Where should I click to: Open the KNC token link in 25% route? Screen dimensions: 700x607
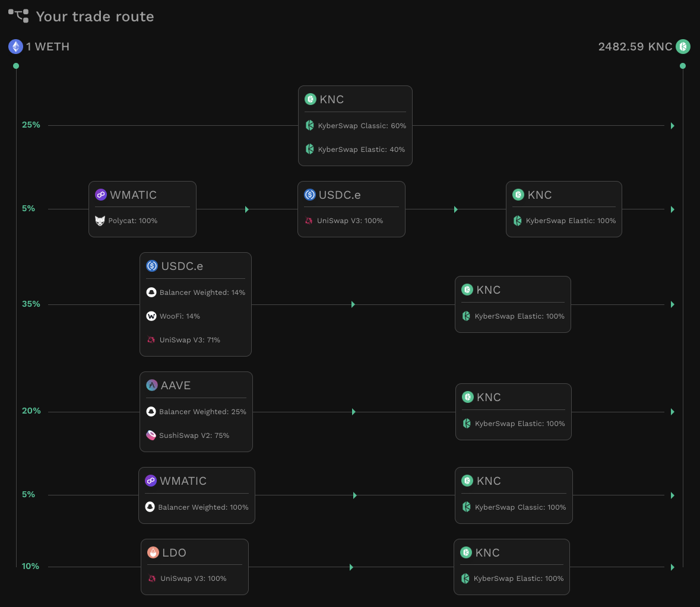(332, 100)
